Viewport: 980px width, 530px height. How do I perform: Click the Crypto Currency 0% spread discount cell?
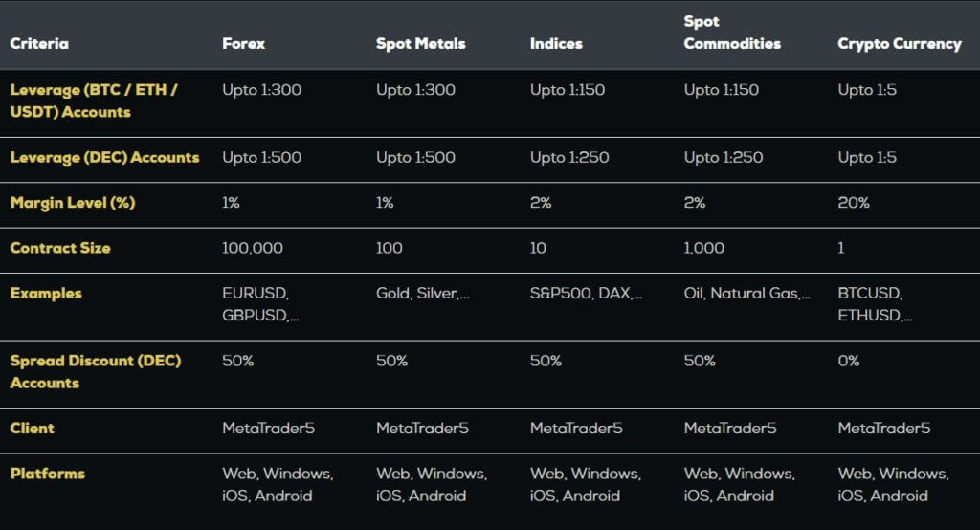(848, 361)
